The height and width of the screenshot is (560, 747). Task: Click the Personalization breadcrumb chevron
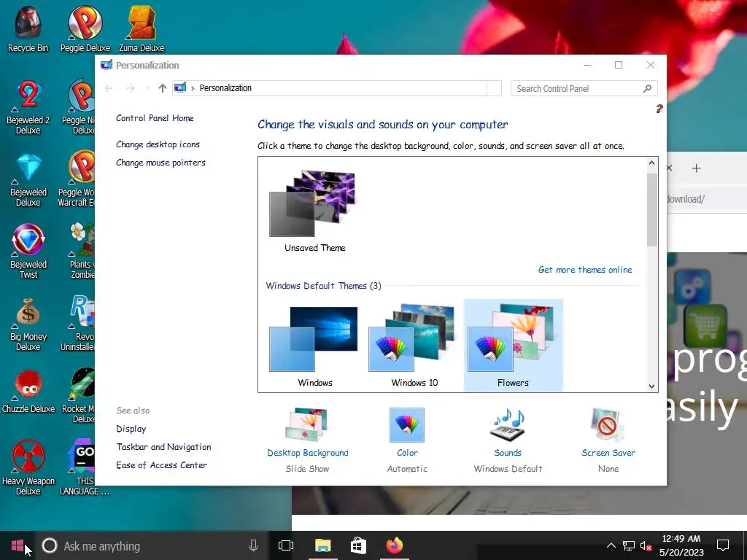[193, 88]
